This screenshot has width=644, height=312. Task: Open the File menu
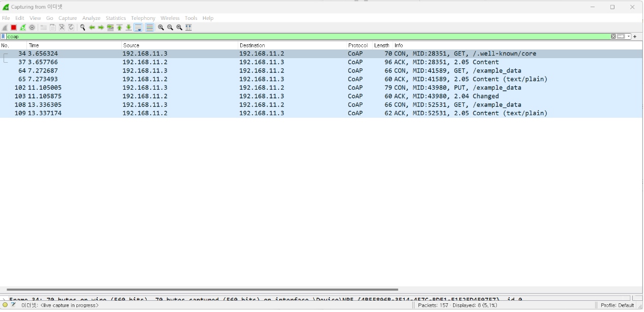[x=6, y=18]
